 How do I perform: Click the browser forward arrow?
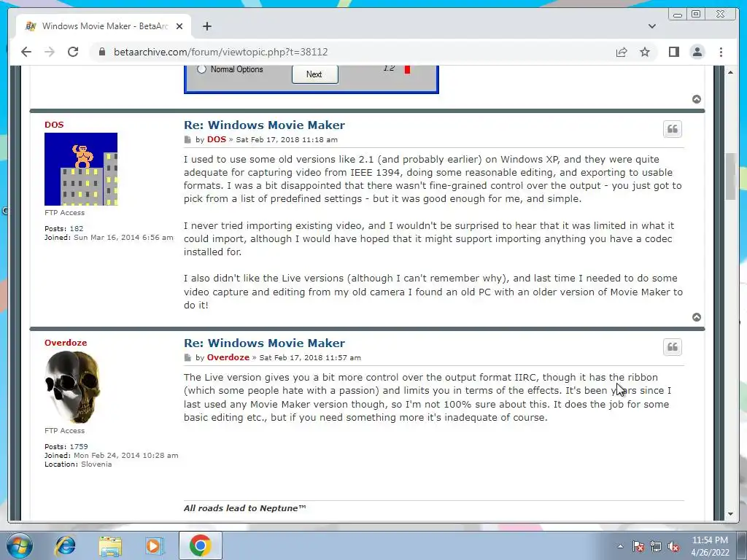(50, 52)
